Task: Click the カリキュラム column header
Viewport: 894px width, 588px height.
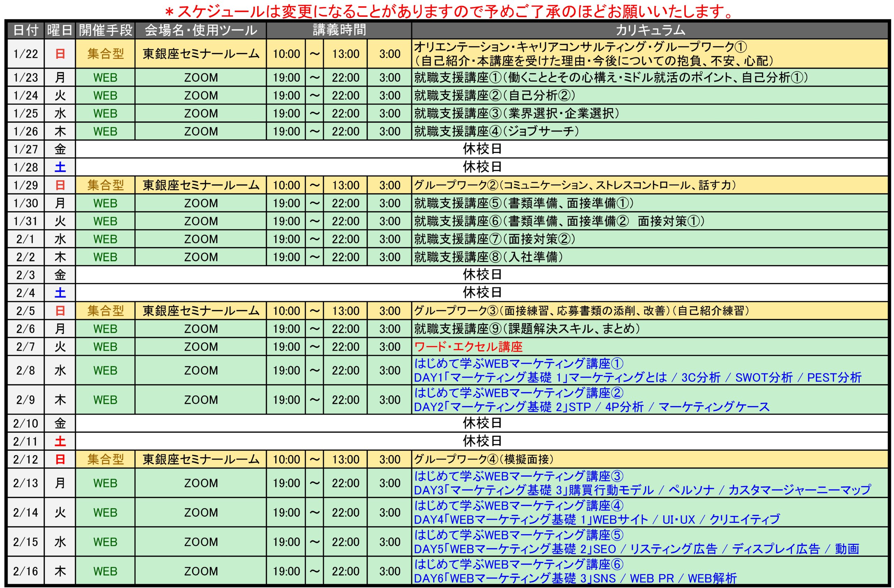Action: pyautogui.click(x=650, y=30)
